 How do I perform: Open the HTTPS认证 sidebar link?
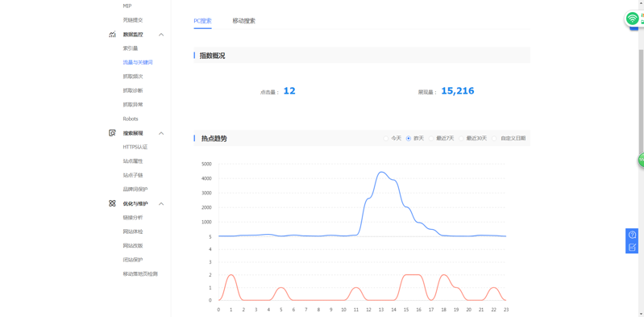135,147
